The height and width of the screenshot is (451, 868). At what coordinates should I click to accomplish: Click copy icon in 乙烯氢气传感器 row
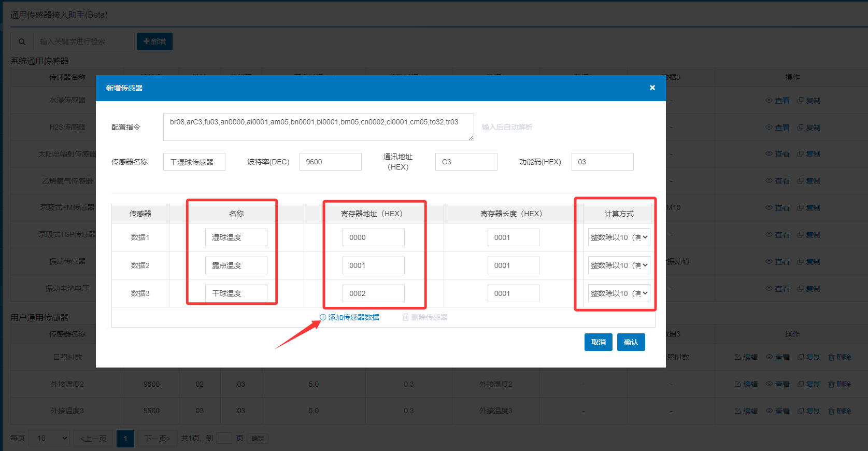800,181
